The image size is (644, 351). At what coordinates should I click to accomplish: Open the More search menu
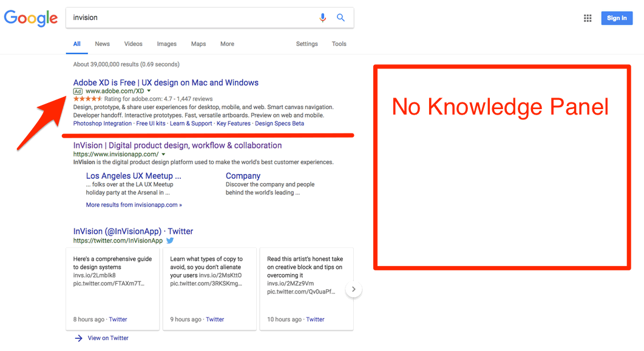point(227,44)
